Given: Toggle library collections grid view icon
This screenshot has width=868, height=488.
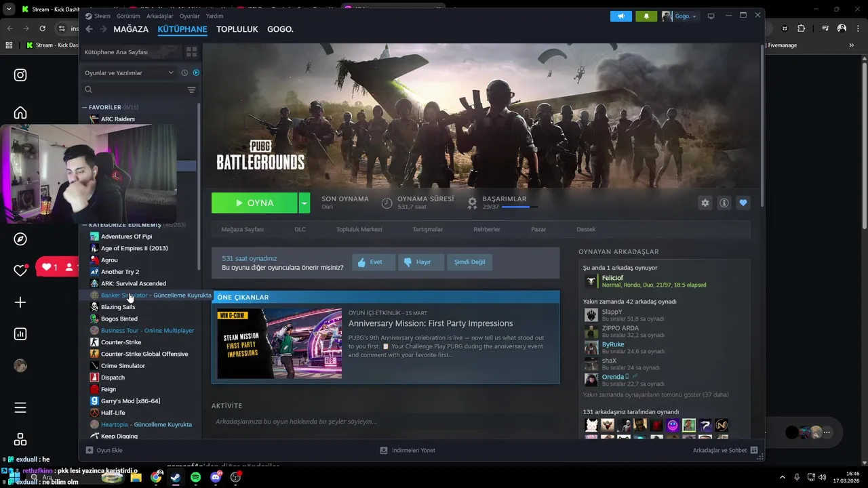Looking at the screenshot, I should pyautogui.click(x=192, y=52).
